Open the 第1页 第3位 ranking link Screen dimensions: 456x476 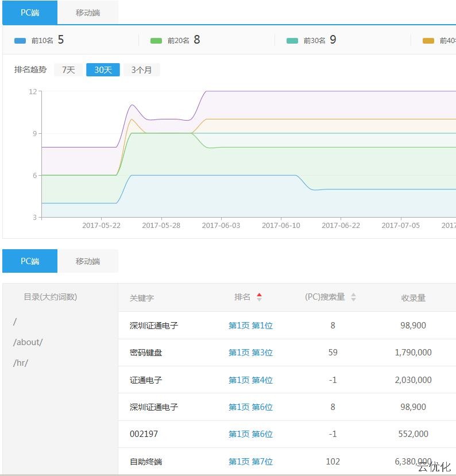[250, 353]
